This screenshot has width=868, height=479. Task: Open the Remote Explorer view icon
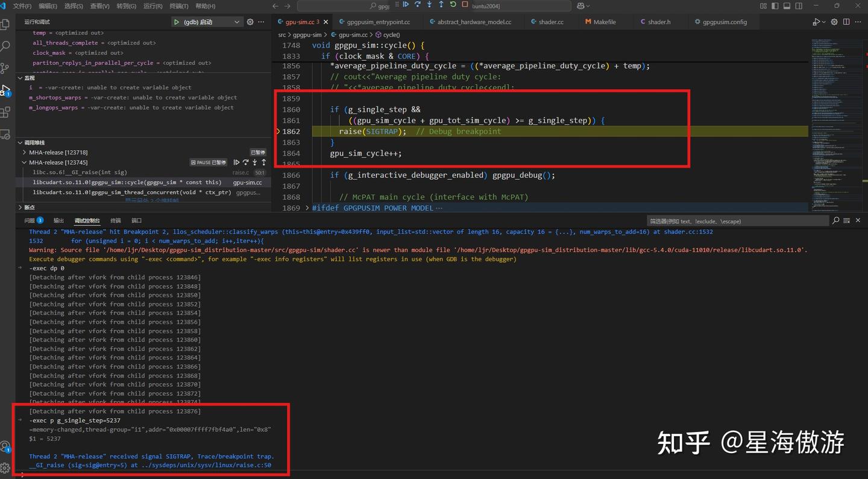pos(5,134)
